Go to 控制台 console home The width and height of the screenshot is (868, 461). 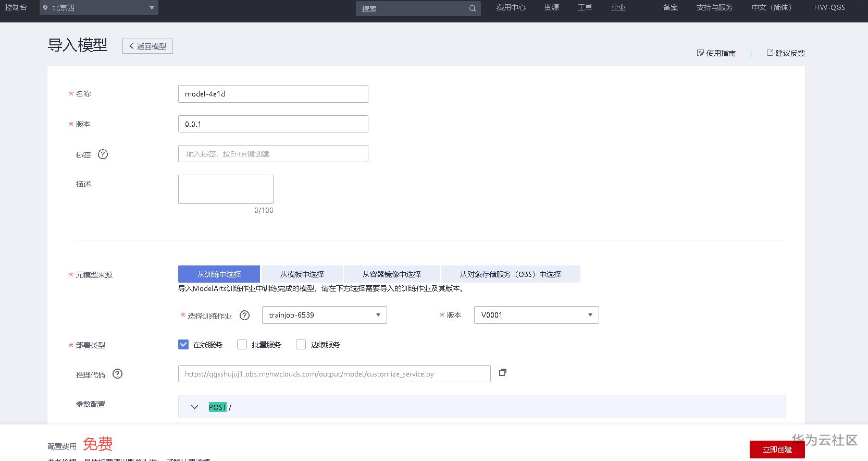pyautogui.click(x=16, y=8)
